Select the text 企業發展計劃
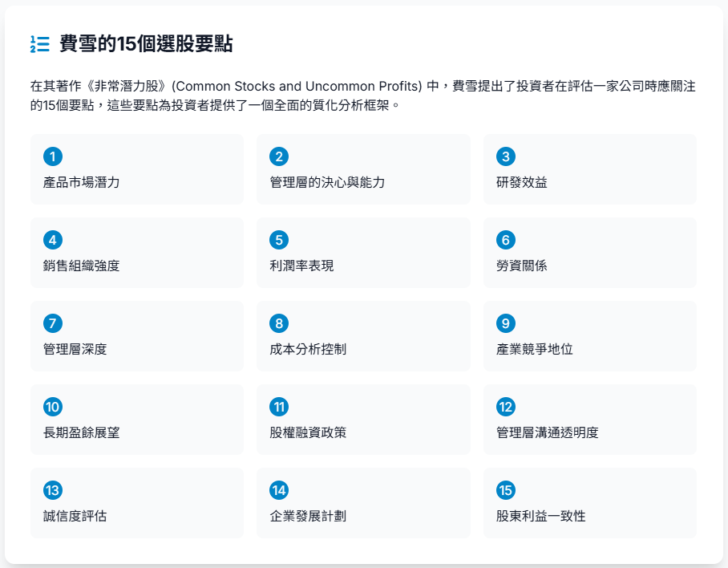 (x=308, y=516)
